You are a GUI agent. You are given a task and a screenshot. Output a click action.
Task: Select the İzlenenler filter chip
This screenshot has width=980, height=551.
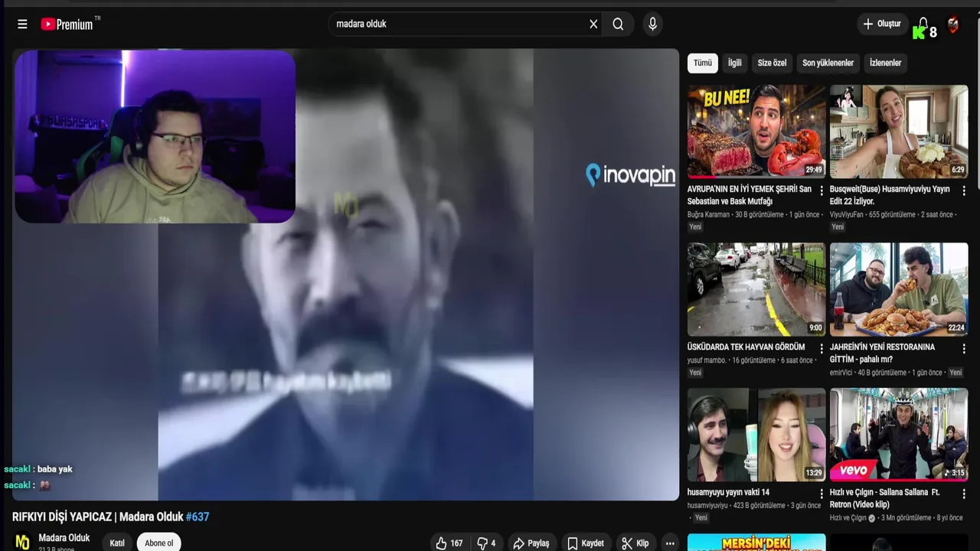[885, 63]
